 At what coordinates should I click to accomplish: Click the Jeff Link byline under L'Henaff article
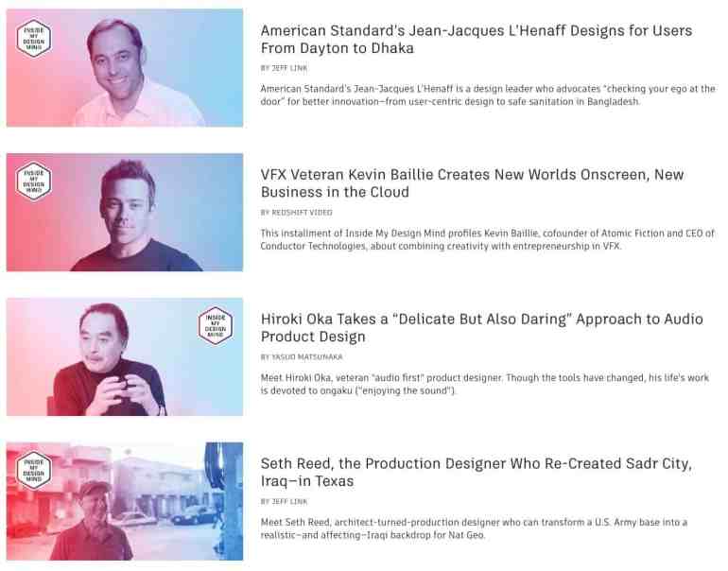[x=284, y=68]
